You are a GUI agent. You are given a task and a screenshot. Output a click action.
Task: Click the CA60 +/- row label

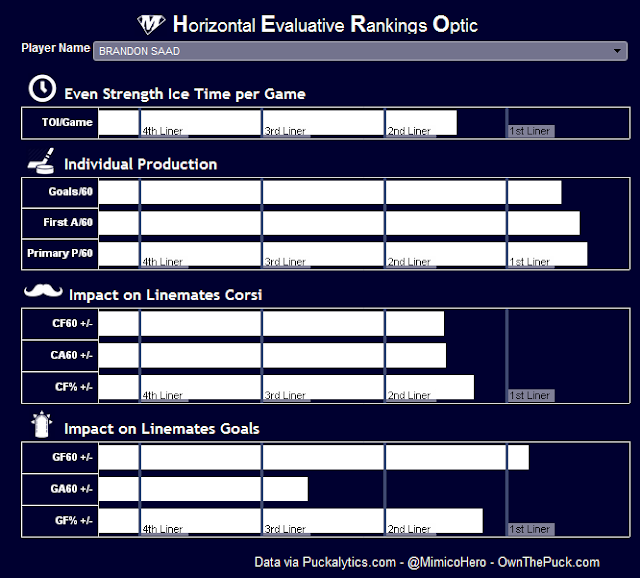click(71, 355)
